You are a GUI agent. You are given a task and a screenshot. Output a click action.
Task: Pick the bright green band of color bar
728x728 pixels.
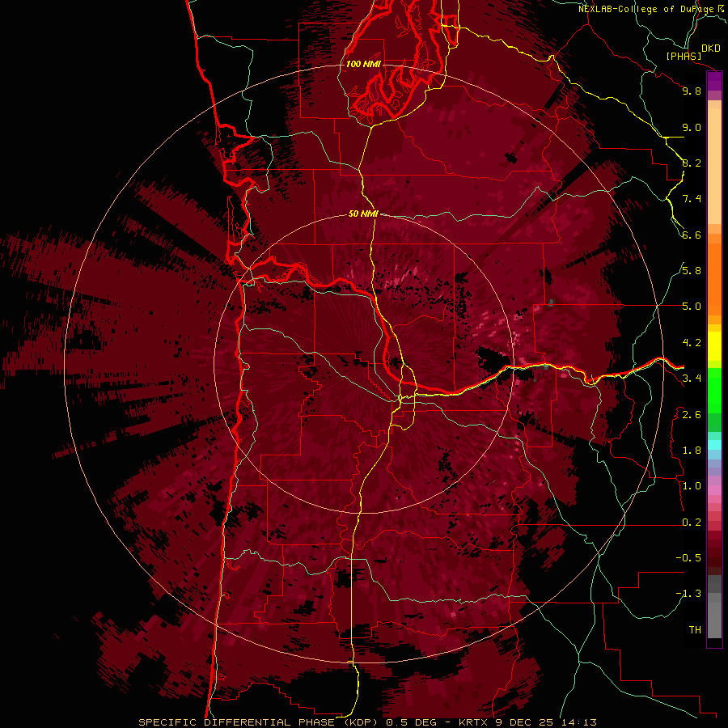714,390
